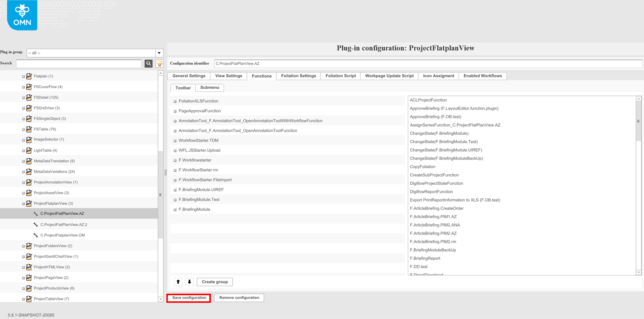
Task: Click wrench icon of C.ProjectFlatPlanView.AZ.2
Action: pyautogui.click(x=36, y=224)
